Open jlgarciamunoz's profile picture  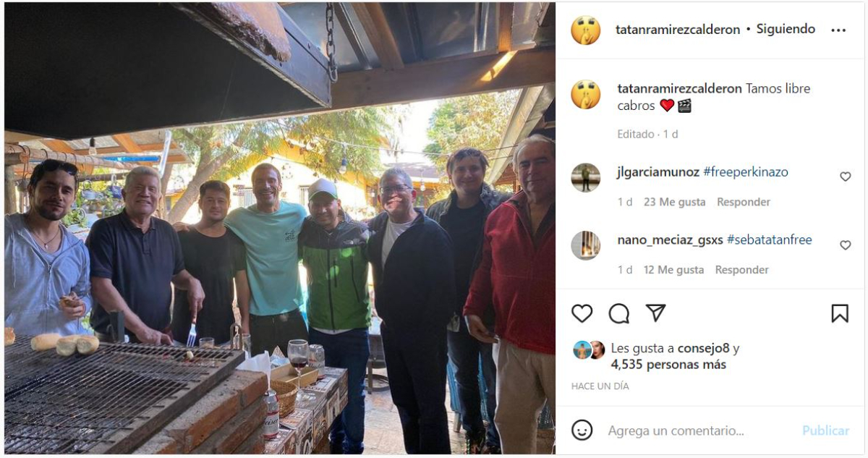click(x=586, y=178)
